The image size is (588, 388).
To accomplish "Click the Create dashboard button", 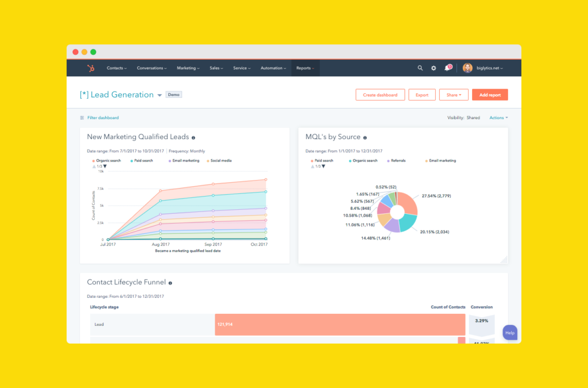I will pyautogui.click(x=380, y=95).
